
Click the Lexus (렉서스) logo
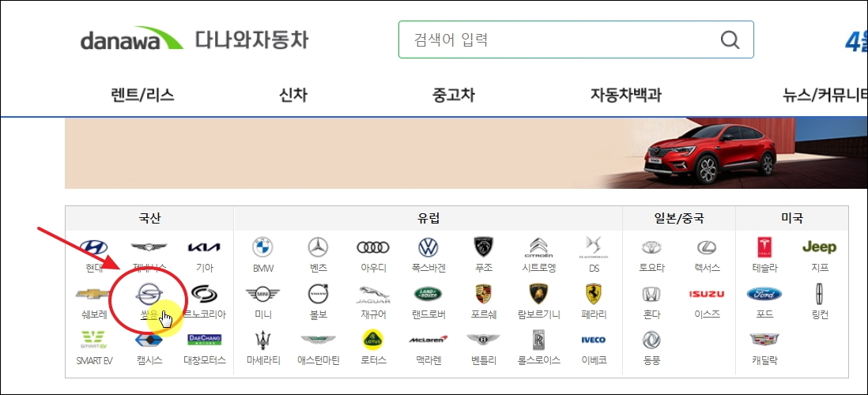coord(707,247)
